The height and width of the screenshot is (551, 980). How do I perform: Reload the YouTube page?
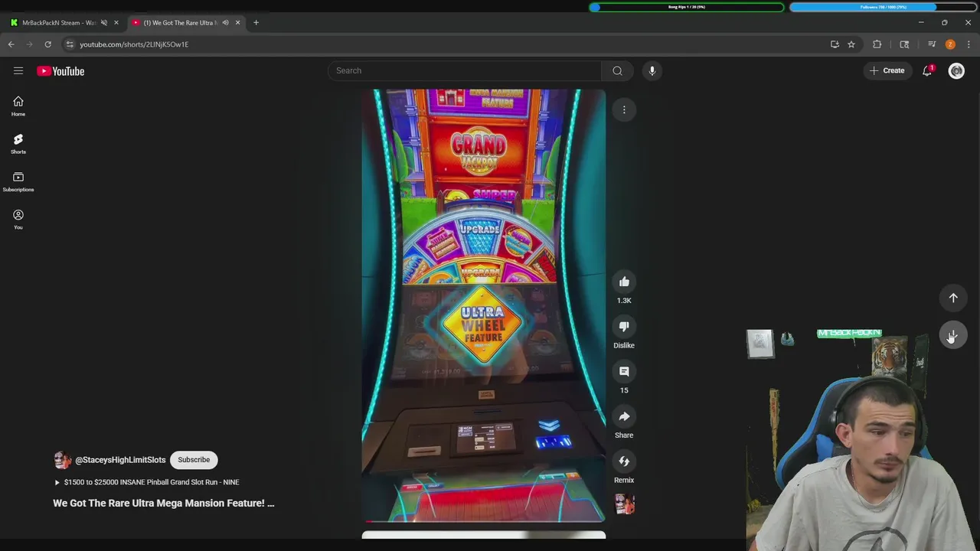pyautogui.click(x=47, y=44)
